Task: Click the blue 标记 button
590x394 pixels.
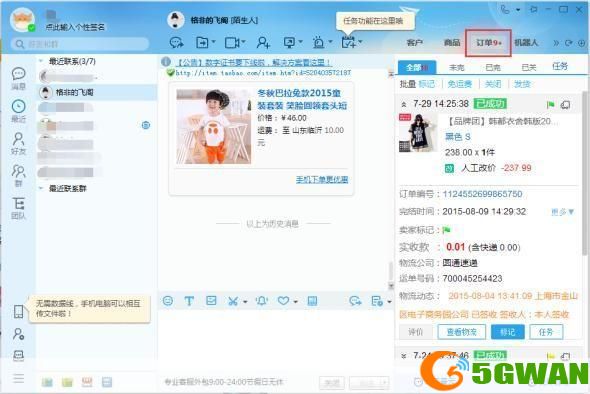Action: tap(507, 332)
